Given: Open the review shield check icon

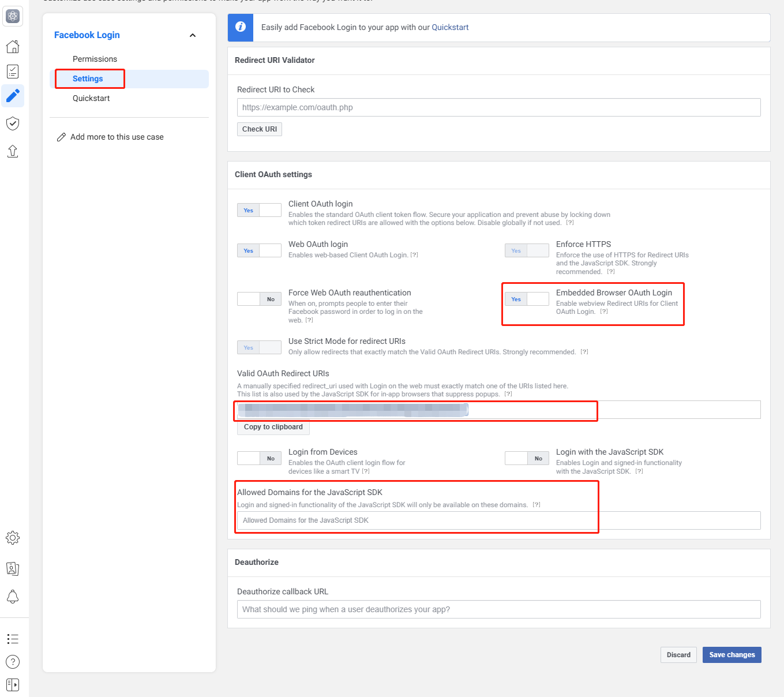Looking at the screenshot, I should (13, 123).
